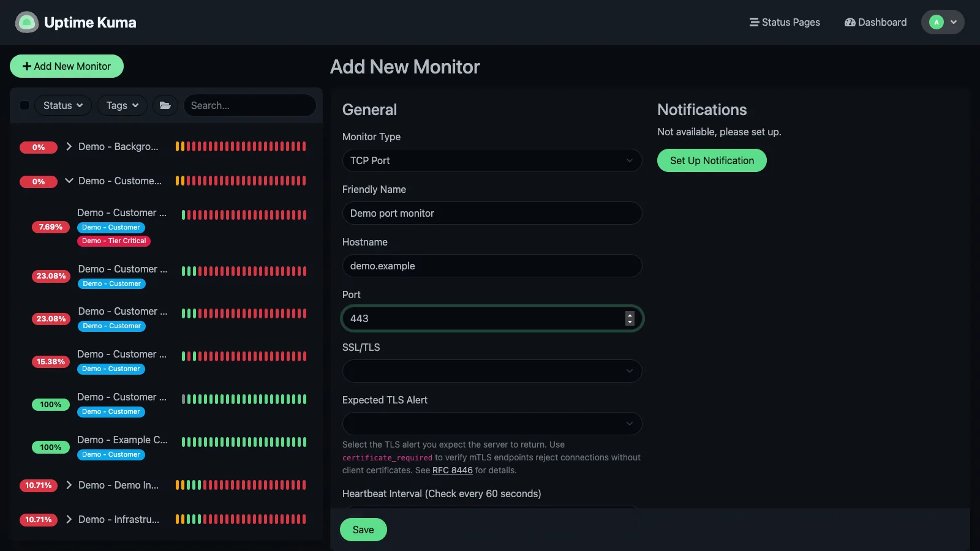Focus the monitor Search field
Image resolution: width=980 pixels, height=551 pixels.
pyautogui.click(x=250, y=105)
